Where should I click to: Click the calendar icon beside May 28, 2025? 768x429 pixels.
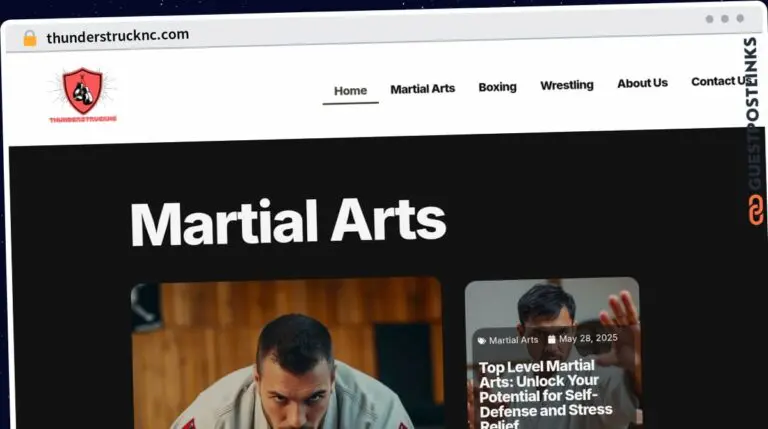point(552,339)
